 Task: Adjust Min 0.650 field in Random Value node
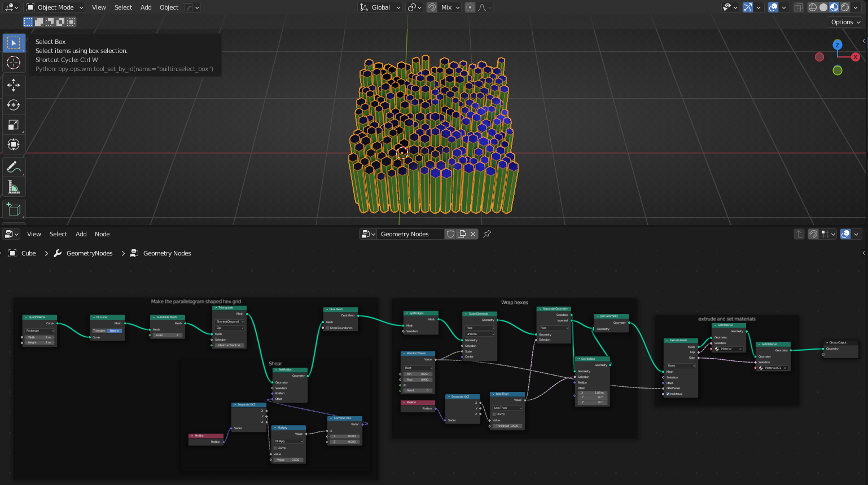tap(418, 374)
